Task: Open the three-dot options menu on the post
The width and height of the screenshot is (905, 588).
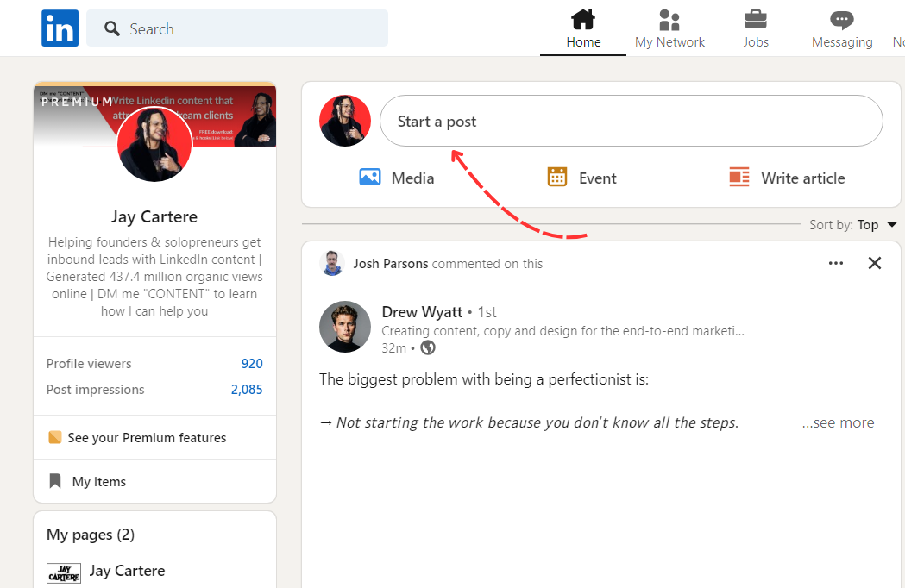Action: pos(835,263)
